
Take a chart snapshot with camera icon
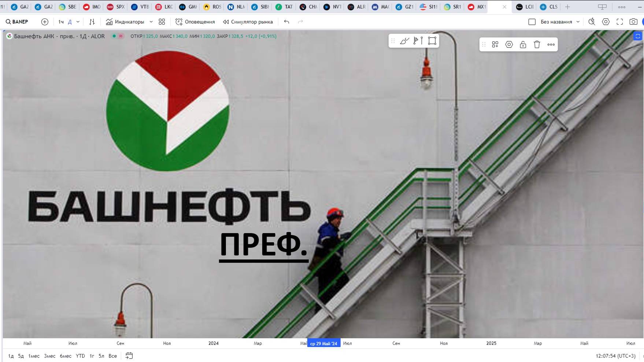tap(633, 22)
